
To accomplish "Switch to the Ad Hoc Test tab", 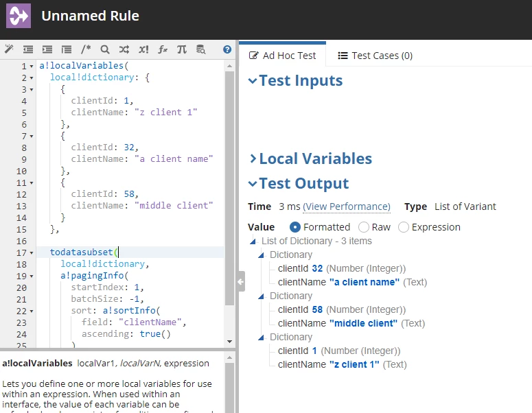I will pos(282,56).
